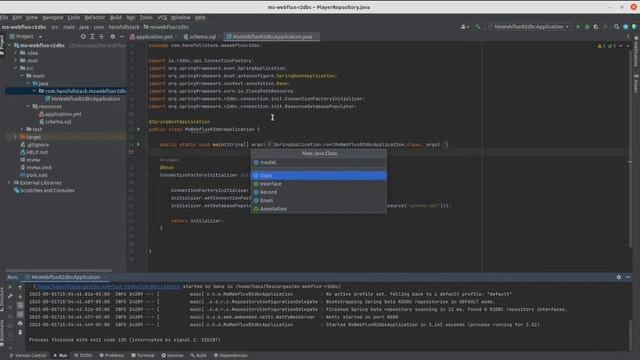Collapse the ms-webflux-r2dbc root node

click(x=10, y=45)
